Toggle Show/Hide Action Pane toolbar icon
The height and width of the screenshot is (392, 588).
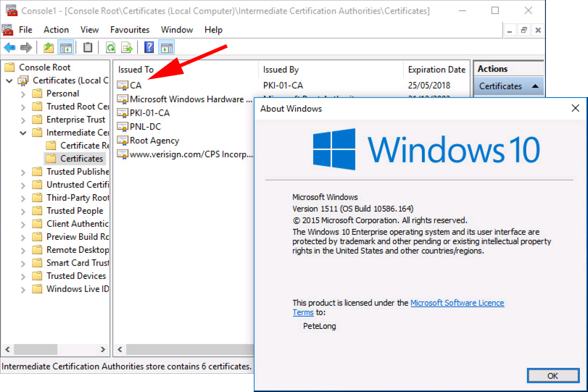click(x=167, y=48)
